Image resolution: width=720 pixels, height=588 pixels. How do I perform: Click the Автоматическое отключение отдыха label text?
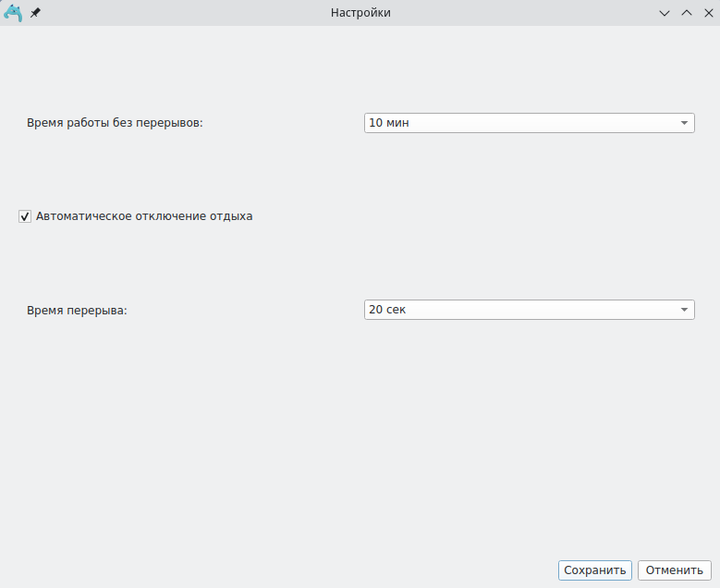pos(144,216)
